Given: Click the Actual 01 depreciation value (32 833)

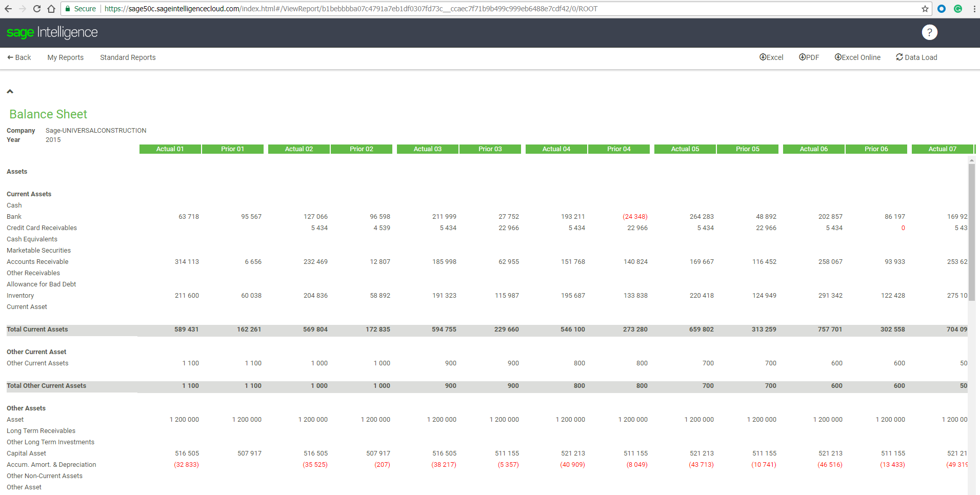Looking at the screenshot, I should click(x=186, y=465).
